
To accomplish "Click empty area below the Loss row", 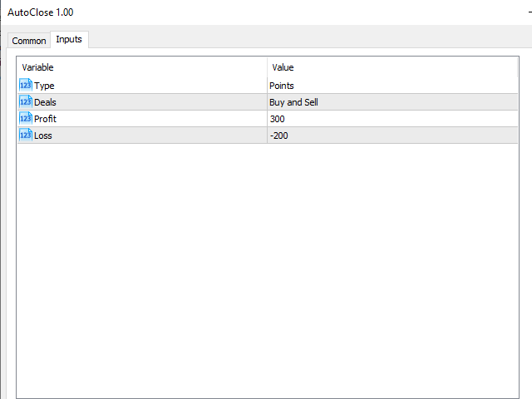I will [266, 266].
